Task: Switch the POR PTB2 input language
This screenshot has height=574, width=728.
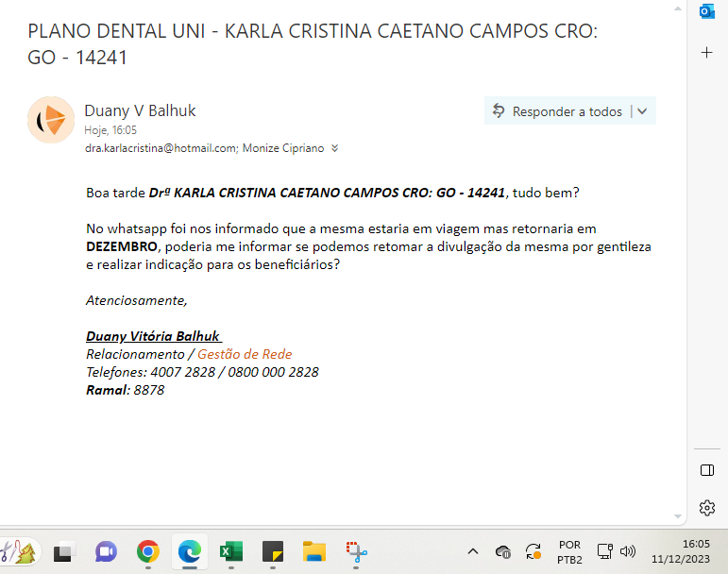Action: pyautogui.click(x=569, y=551)
